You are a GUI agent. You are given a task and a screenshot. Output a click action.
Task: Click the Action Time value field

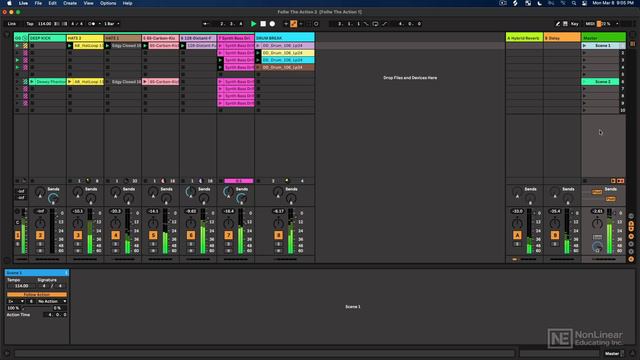click(x=55, y=315)
